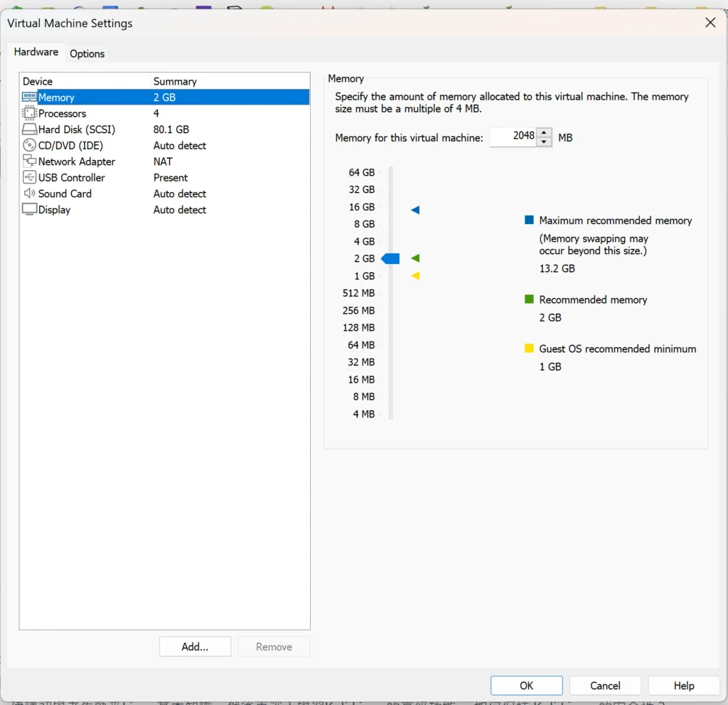The image size is (728, 705).
Task: Confirm settings with OK button
Action: [x=527, y=686]
